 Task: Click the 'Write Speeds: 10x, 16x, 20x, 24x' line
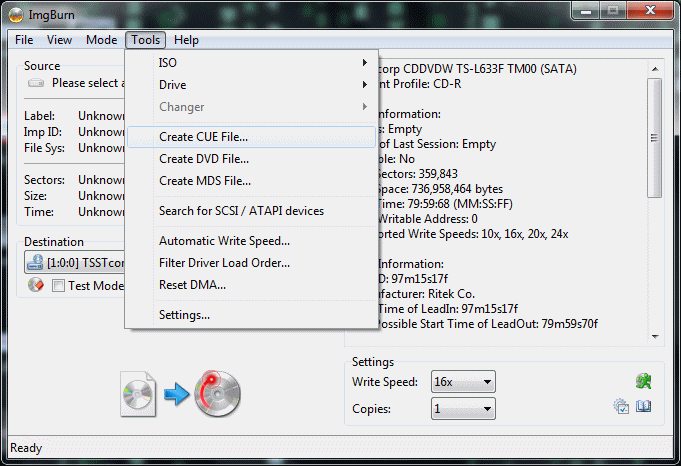pos(473,234)
